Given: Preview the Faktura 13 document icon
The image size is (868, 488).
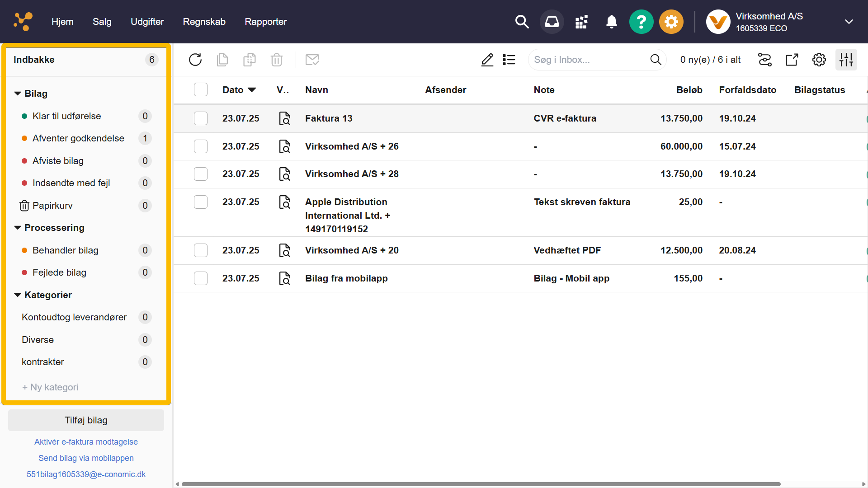Looking at the screenshot, I should tap(284, 118).
